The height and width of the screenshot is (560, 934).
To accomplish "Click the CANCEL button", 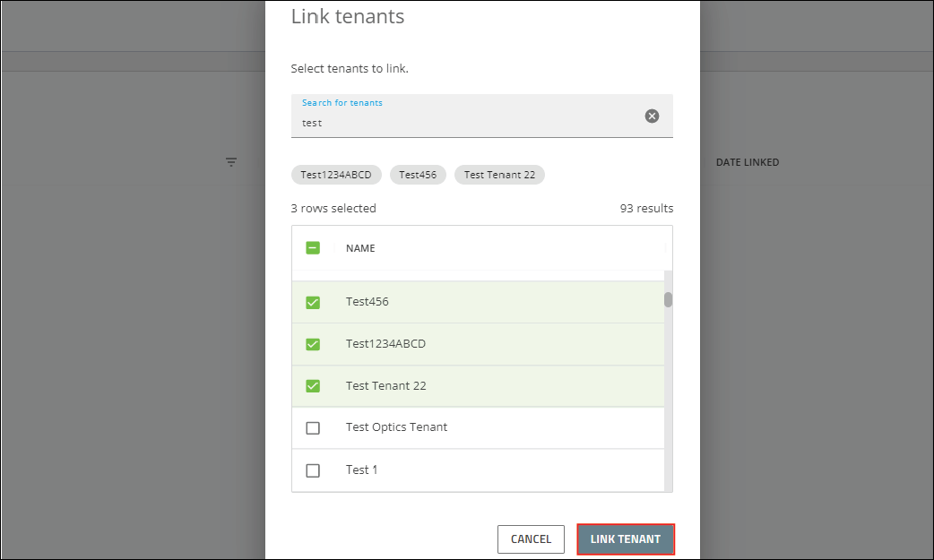I will [531, 539].
